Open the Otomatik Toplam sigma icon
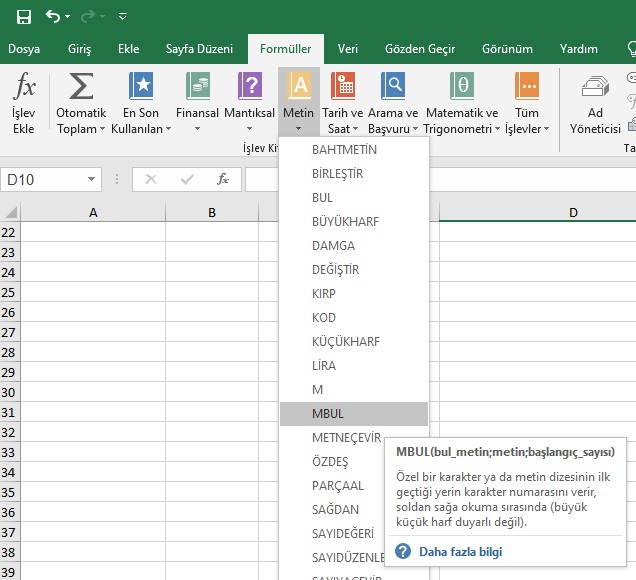Image resolution: width=636 pixels, height=580 pixels. [81, 88]
